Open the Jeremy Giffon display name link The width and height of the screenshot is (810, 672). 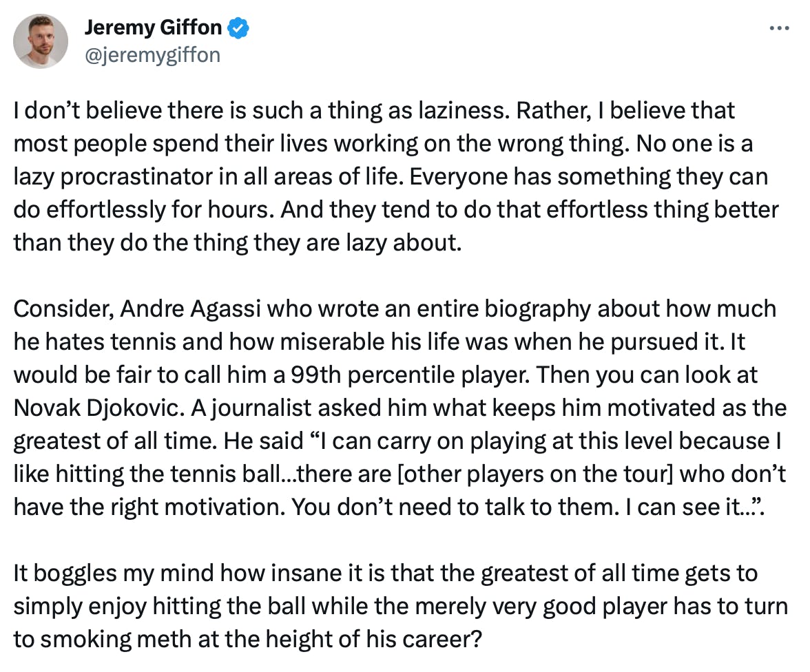tap(153, 28)
